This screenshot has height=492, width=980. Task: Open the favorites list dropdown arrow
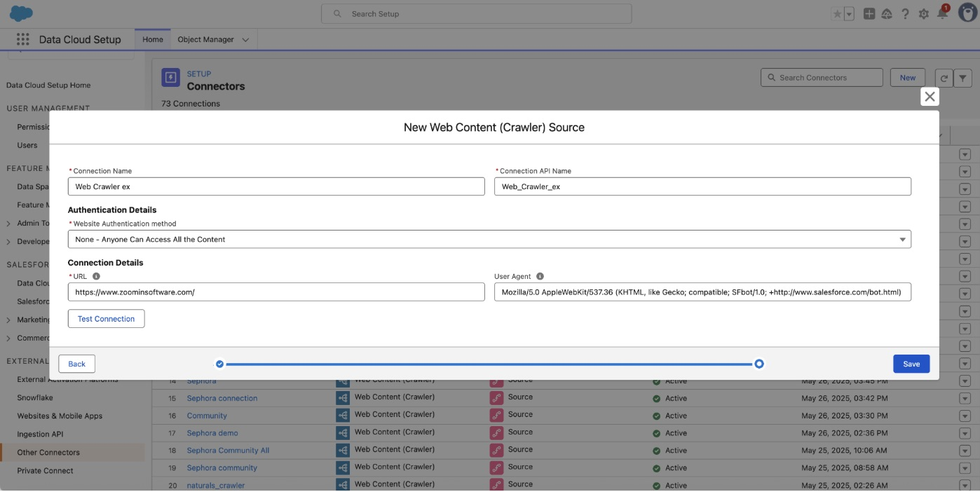point(849,14)
